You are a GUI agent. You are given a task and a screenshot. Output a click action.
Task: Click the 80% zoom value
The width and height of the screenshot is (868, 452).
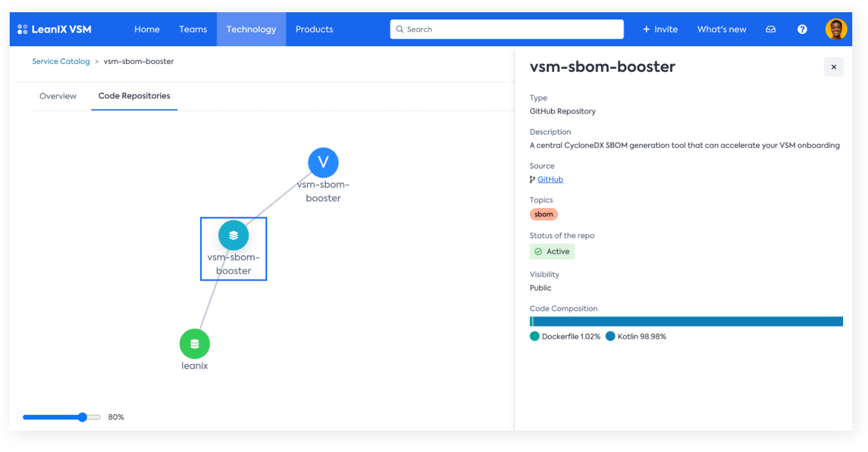[116, 417]
